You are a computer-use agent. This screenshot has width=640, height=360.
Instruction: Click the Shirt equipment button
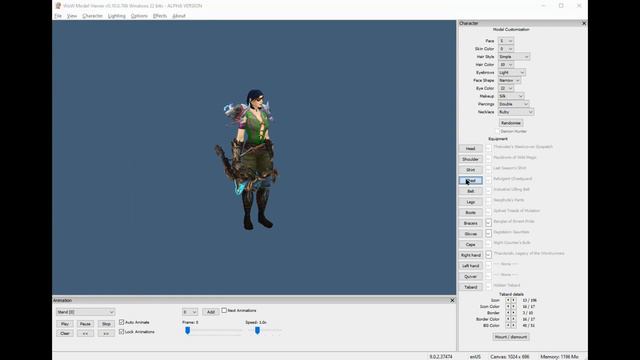[471, 170]
